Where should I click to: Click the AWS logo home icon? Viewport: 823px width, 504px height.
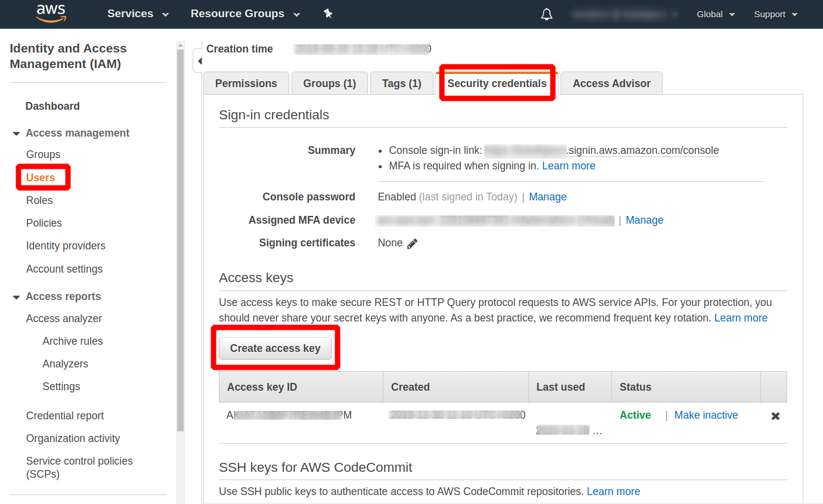pos(50,13)
